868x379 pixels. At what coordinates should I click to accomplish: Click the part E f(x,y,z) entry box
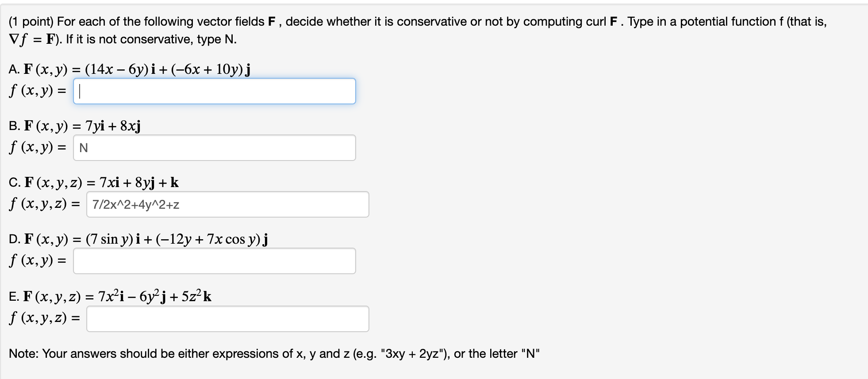click(228, 319)
